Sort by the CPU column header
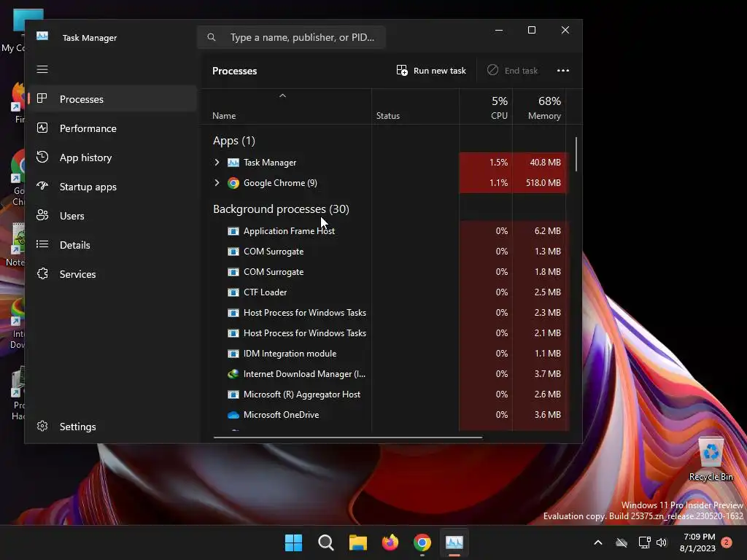 point(486,108)
